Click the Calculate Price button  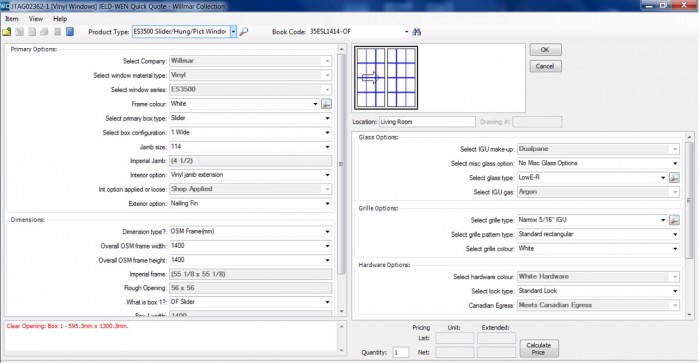coord(539,349)
